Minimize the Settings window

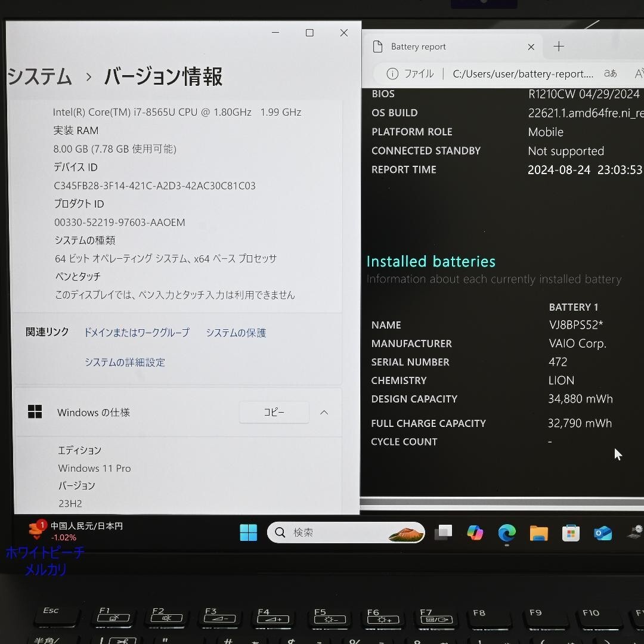[275, 32]
